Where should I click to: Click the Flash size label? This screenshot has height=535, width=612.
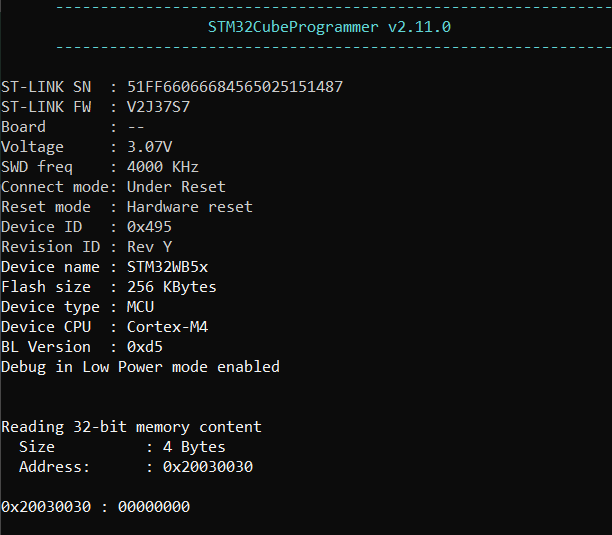(x=46, y=287)
